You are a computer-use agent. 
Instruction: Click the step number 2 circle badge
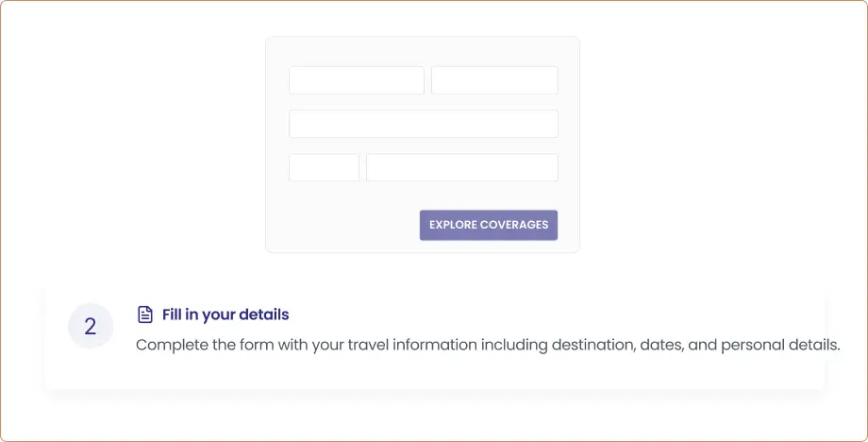[91, 327]
